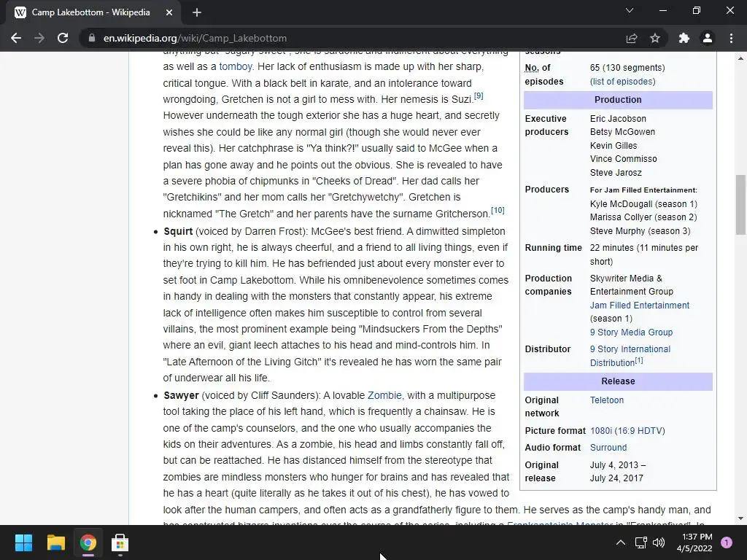Click the browser forward arrow
The height and width of the screenshot is (560, 747).
(x=39, y=38)
